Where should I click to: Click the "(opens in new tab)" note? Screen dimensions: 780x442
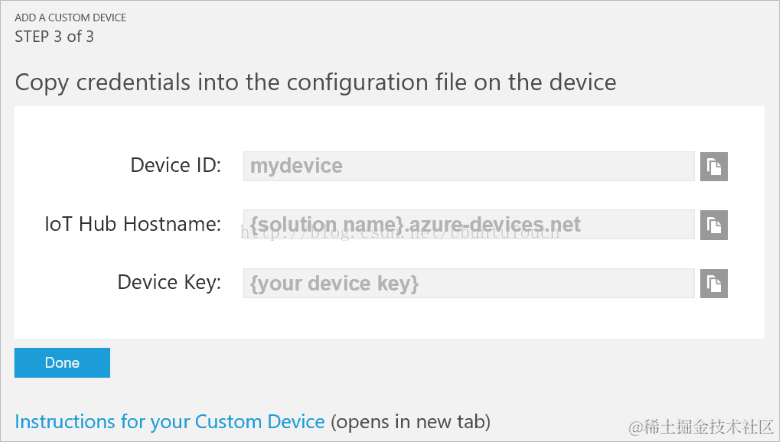click(411, 421)
